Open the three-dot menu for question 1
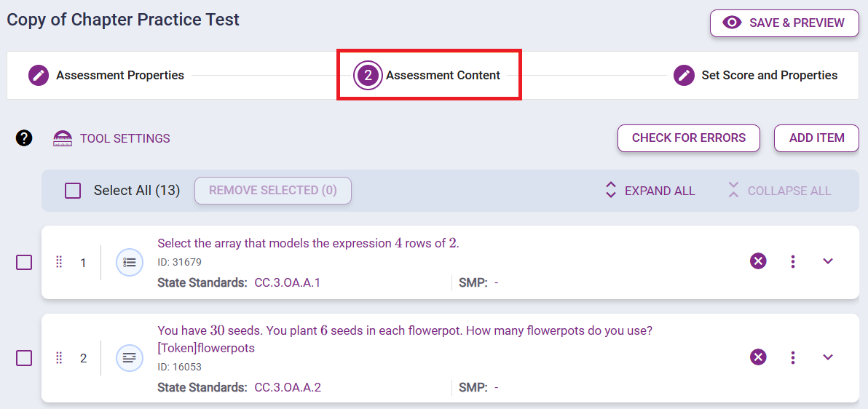Screen dimensions: 868x409 click(793, 261)
